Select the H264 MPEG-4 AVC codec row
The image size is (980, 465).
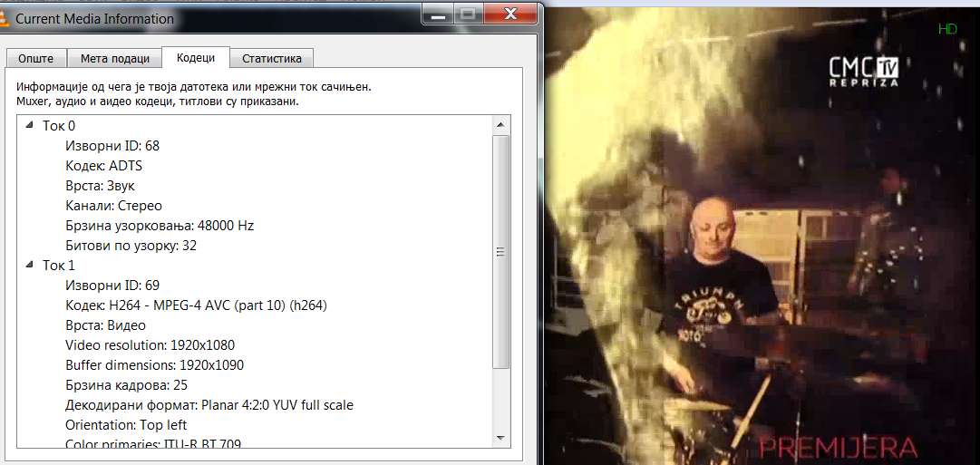196,305
